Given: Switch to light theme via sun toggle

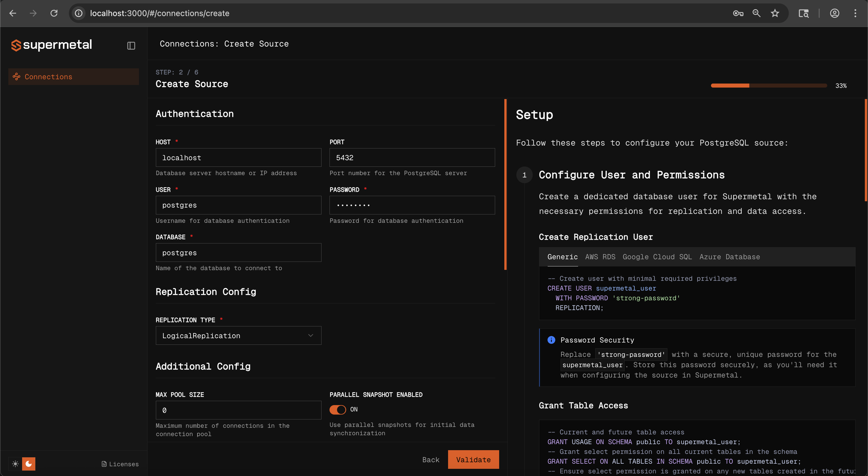Looking at the screenshot, I should click(x=15, y=464).
